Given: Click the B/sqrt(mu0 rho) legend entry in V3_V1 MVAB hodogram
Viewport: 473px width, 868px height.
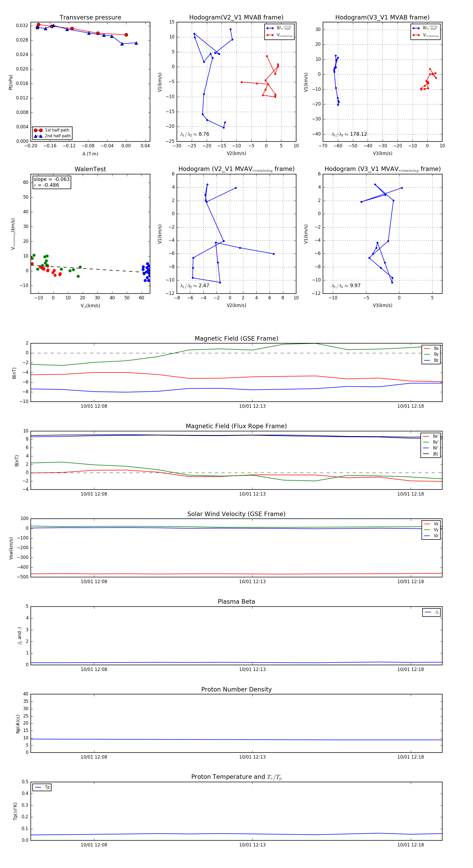Looking at the screenshot, I should 425,28.
